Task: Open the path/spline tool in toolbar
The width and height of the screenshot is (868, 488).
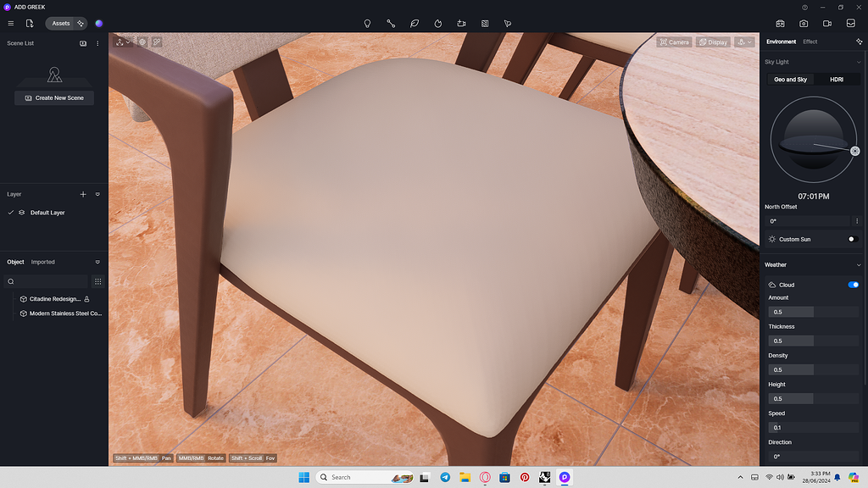Action: (391, 23)
